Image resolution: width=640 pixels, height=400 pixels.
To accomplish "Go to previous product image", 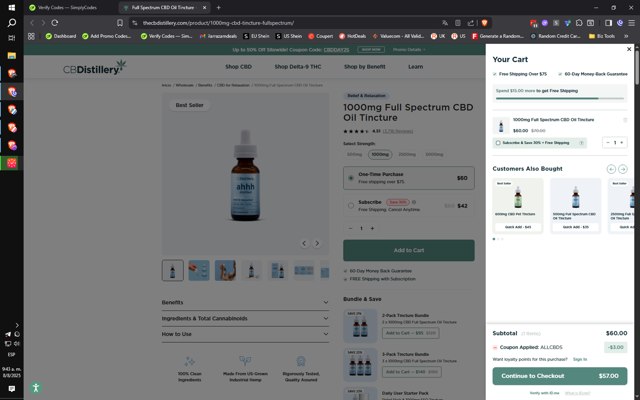I will pos(304,243).
